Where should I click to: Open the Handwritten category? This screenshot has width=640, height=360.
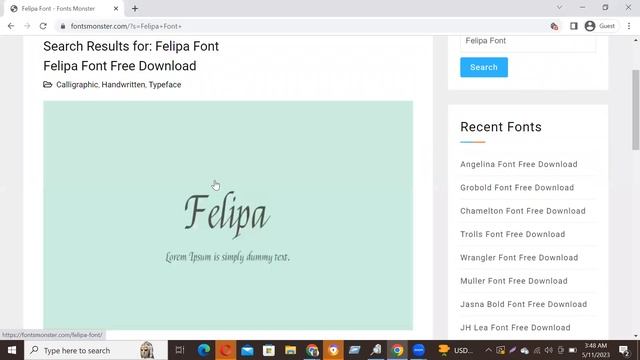(x=123, y=84)
